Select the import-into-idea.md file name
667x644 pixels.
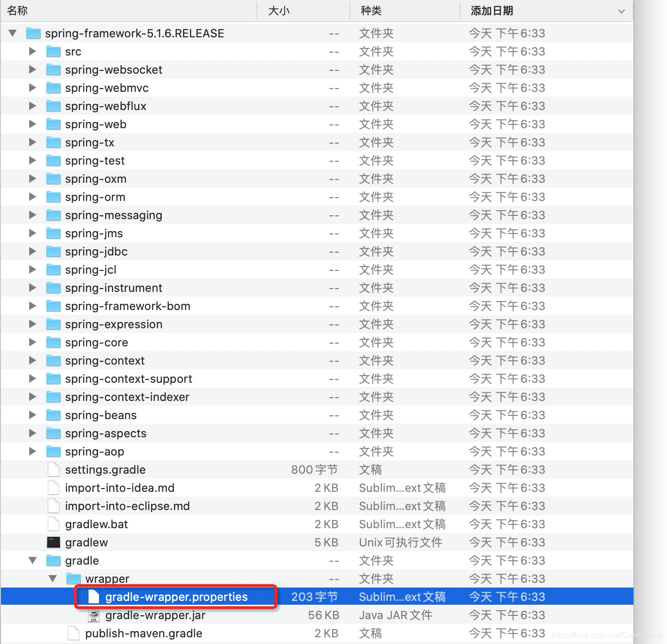120,488
